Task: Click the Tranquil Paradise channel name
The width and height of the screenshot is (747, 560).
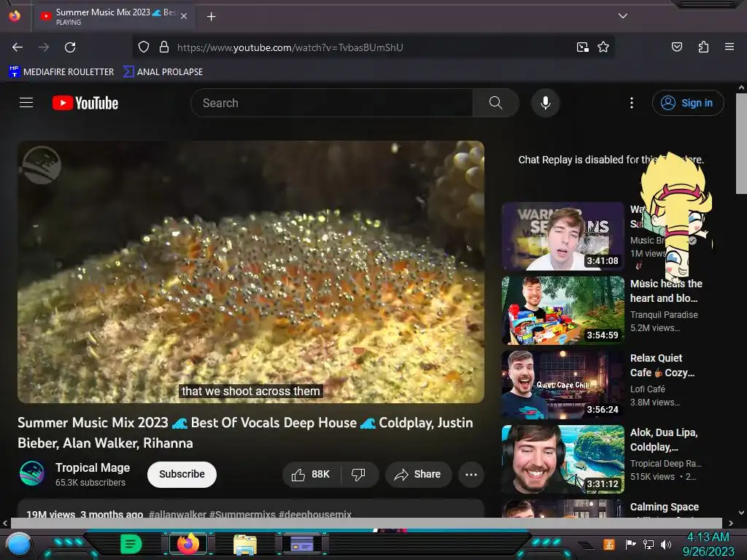Action: click(x=664, y=315)
